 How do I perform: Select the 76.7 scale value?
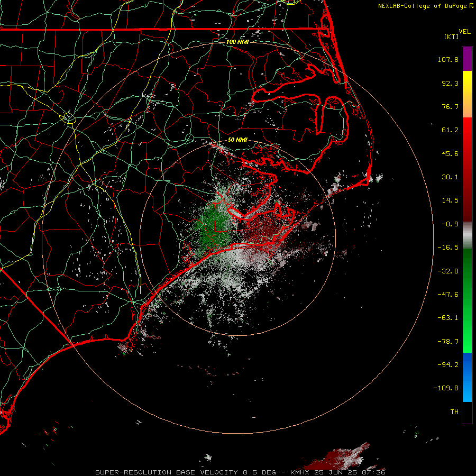[450, 106]
